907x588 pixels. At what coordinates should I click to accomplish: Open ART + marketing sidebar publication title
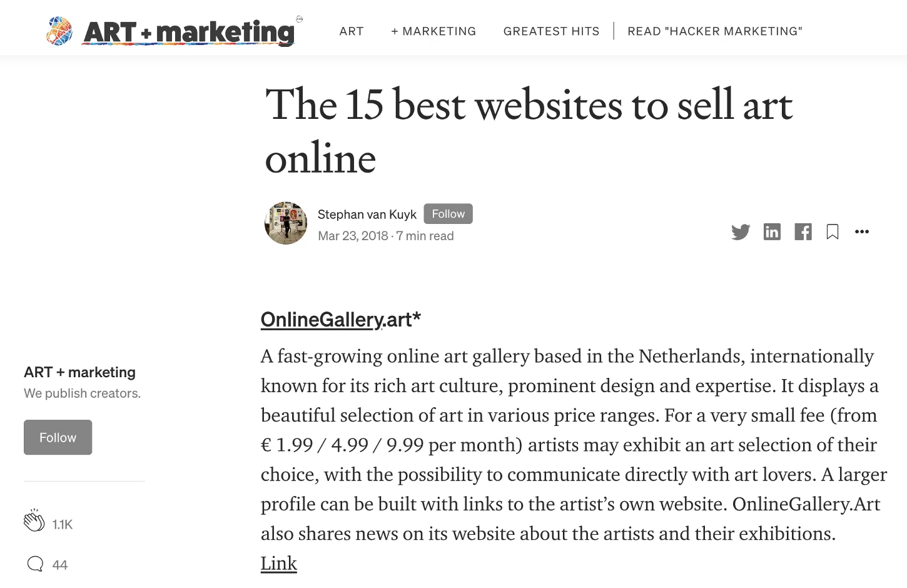tap(79, 372)
